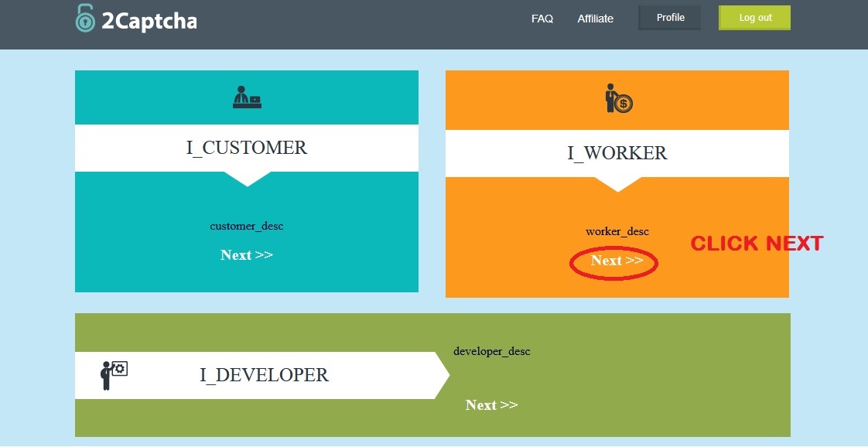Click the worker_desc description text
Image resolution: width=868 pixels, height=447 pixels.
click(x=617, y=231)
